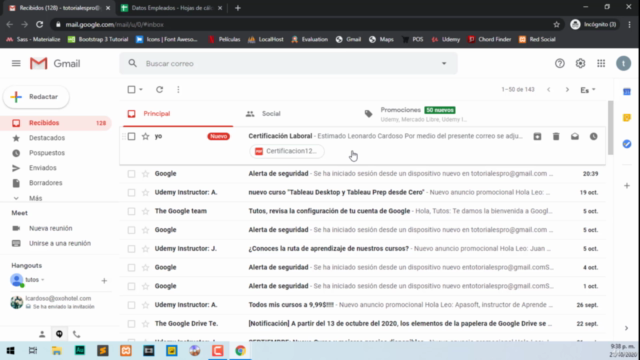
Task: Mark the Certificación Laboral email as read
Action: (575, 136)
